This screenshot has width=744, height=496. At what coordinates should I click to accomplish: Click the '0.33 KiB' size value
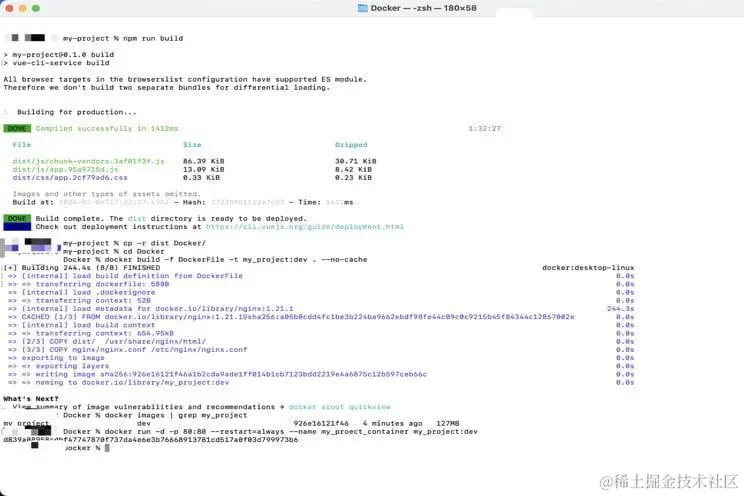[x=201, y=178]
